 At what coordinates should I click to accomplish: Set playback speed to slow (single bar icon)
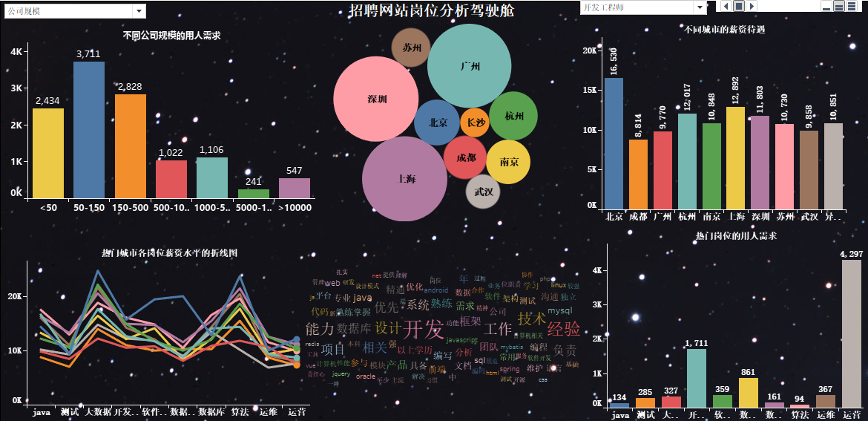click(826, 6)
